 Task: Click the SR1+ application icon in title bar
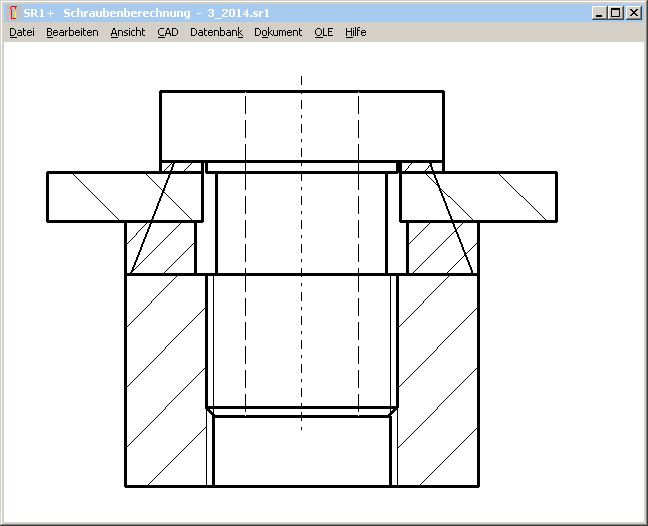point(12,13)
